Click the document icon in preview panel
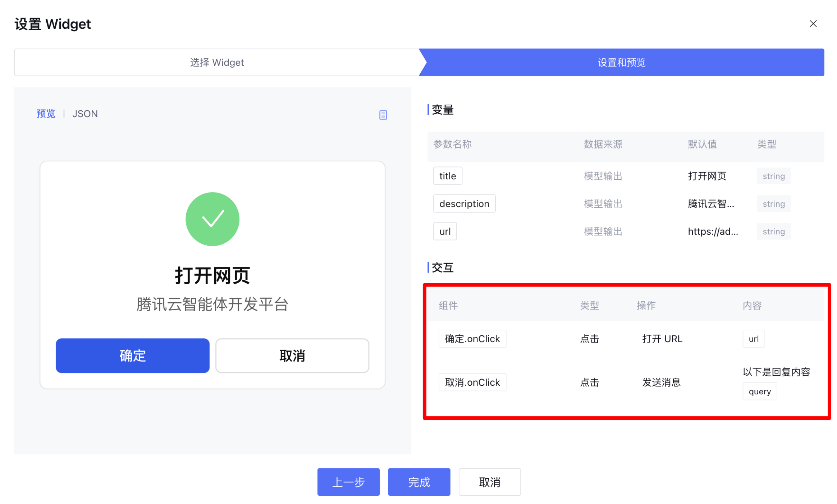This screenshot has width=837, height=504. (383, 115)
